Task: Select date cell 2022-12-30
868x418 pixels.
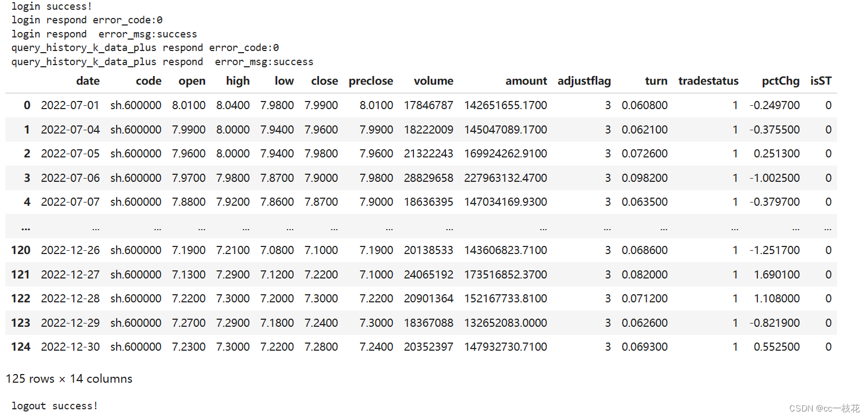Action: point(71,347)
